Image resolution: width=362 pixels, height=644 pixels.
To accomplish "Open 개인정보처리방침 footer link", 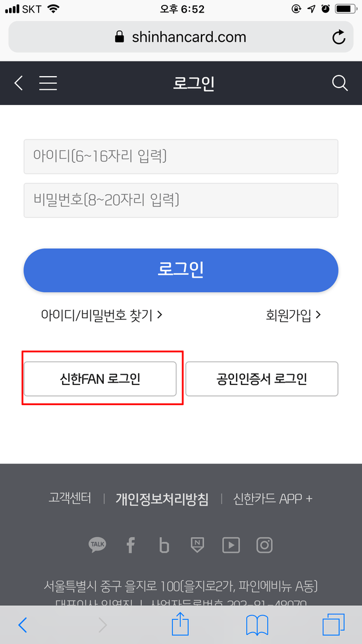I will (x=162, y=499).
